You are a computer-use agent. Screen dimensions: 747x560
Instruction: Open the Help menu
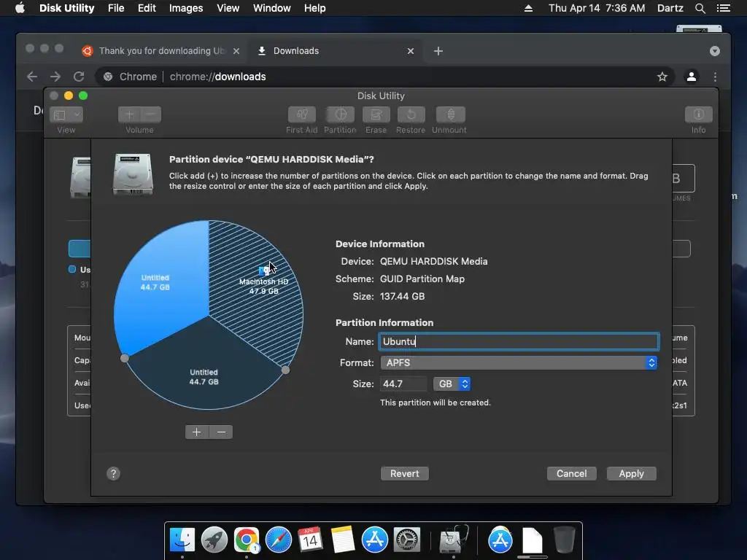point(314,8)
